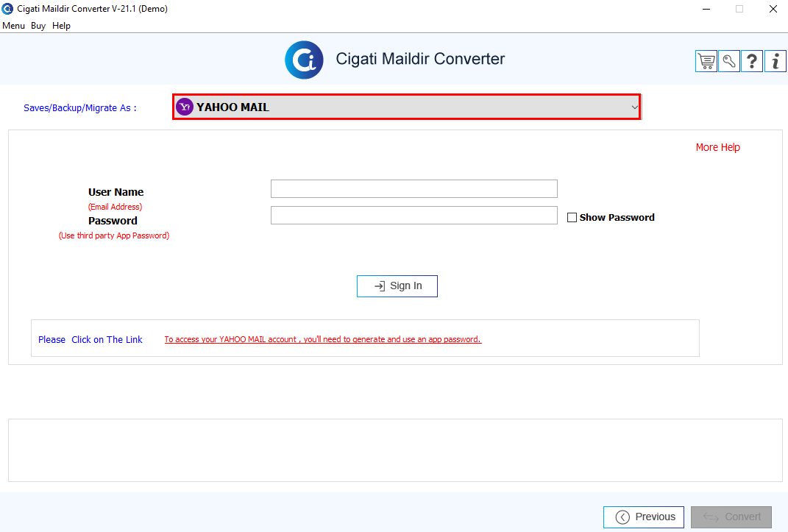Open the app password generation link

323,340
